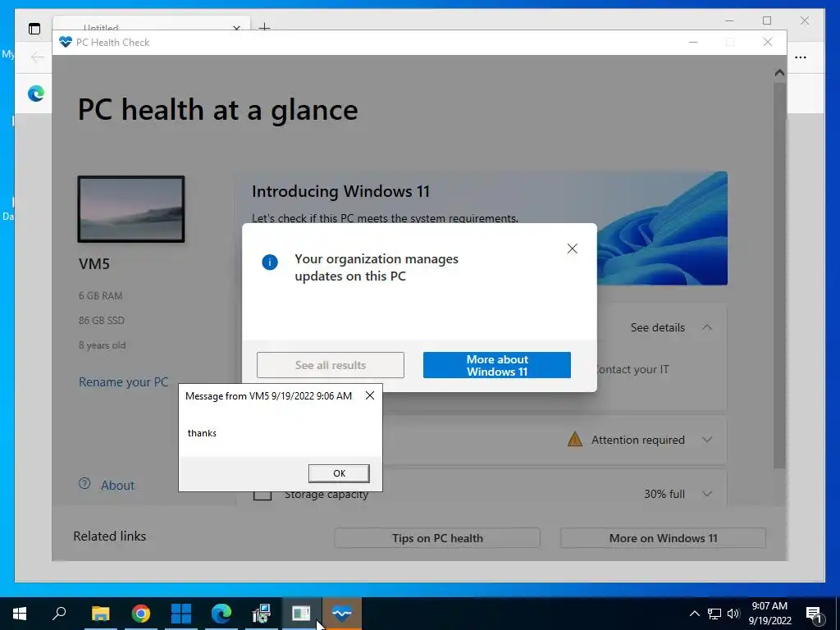Click the VM5 PC thumbnail image
This screenshot has height=630, width=840.
click(131, 209)
